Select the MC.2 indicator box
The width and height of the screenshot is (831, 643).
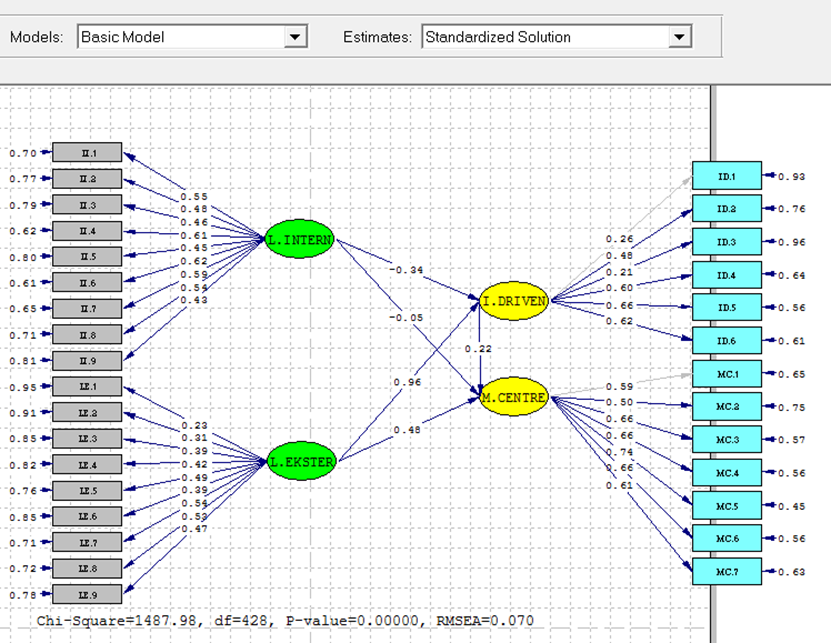tap(727, 407)
